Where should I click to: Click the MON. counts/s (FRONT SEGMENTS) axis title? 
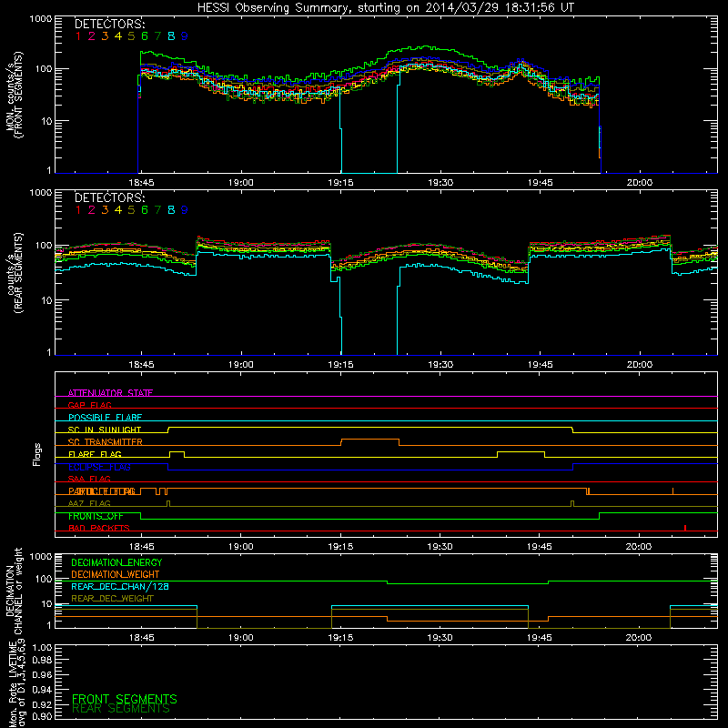[14, 95]
